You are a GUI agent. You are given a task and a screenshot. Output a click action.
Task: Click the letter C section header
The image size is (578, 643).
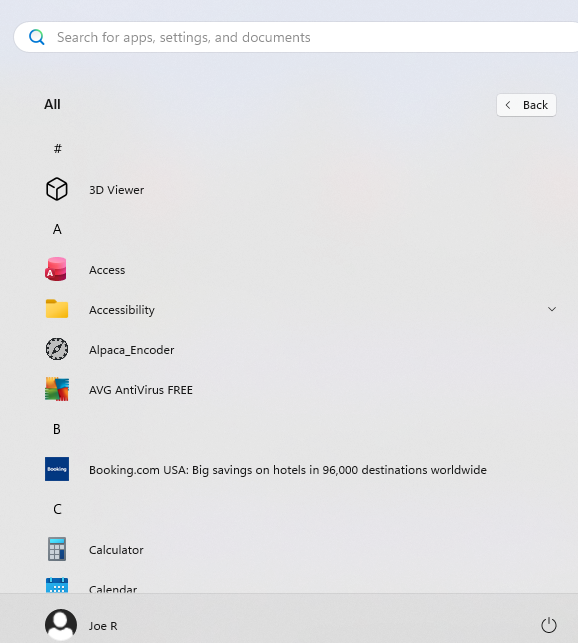click(57, 509)
